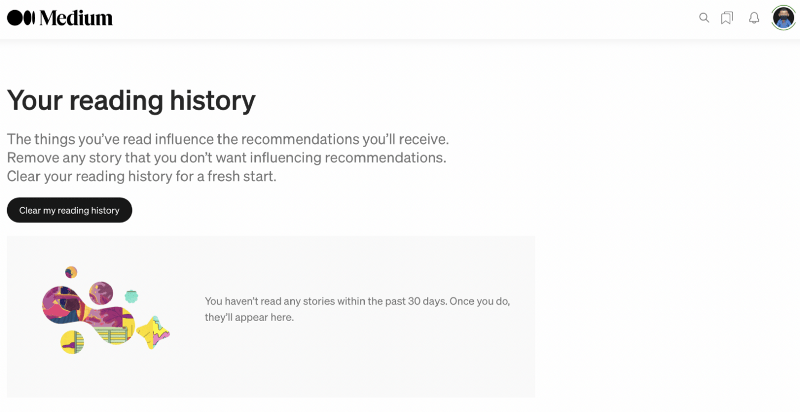
Task: Open the saved stories bookmarks icon
Action: 727,18
